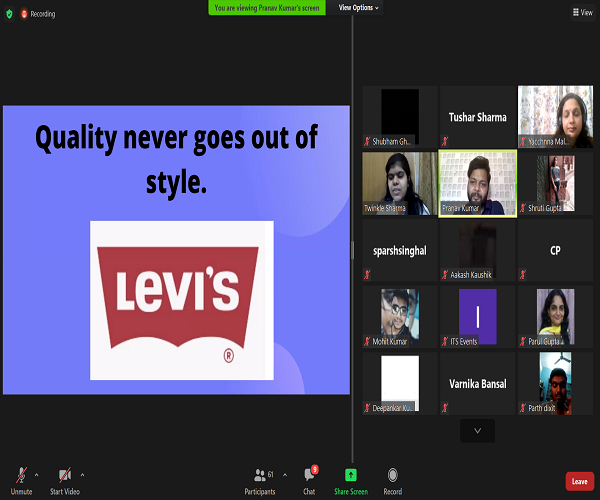This screenshot has width=600, height=500.
Task: Select Parul Gupta video tile
Action: [x=555, y=317]
